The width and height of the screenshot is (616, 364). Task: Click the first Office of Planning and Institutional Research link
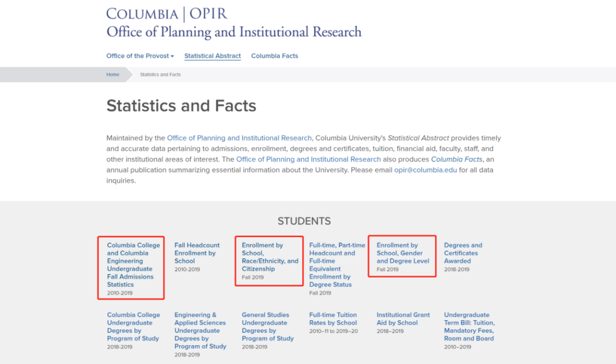point(239,138)
